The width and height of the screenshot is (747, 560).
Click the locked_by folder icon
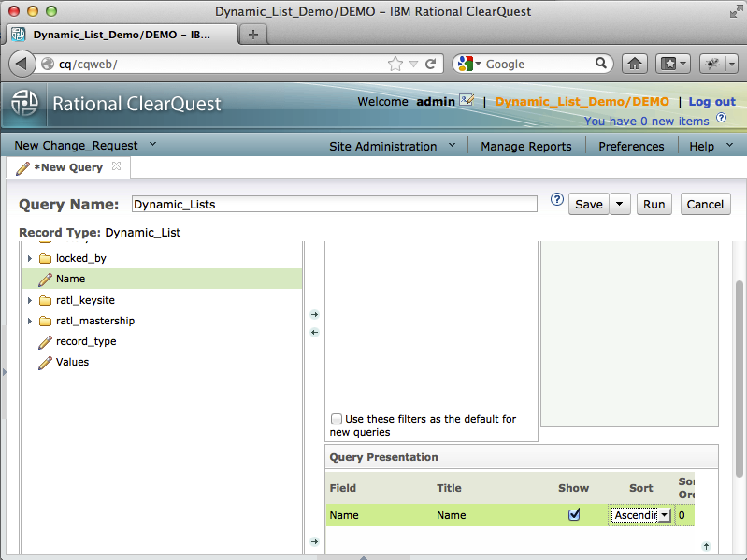[45, 259]
